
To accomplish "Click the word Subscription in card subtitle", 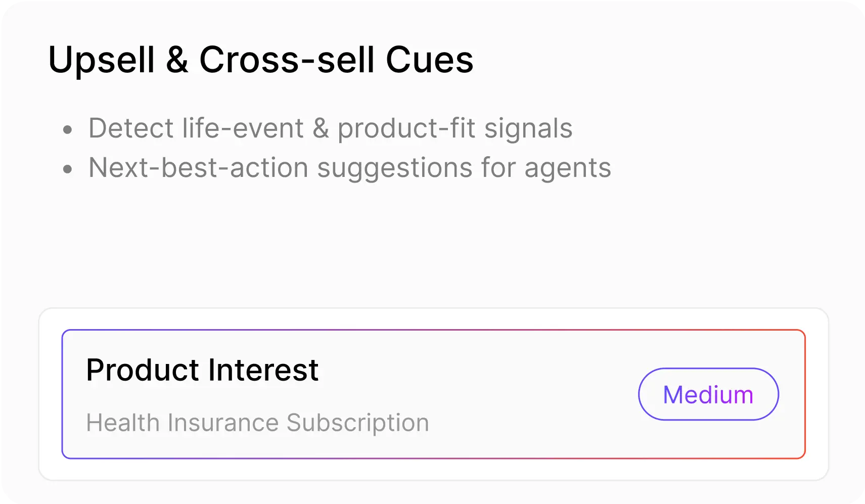I will coord(357,423).
